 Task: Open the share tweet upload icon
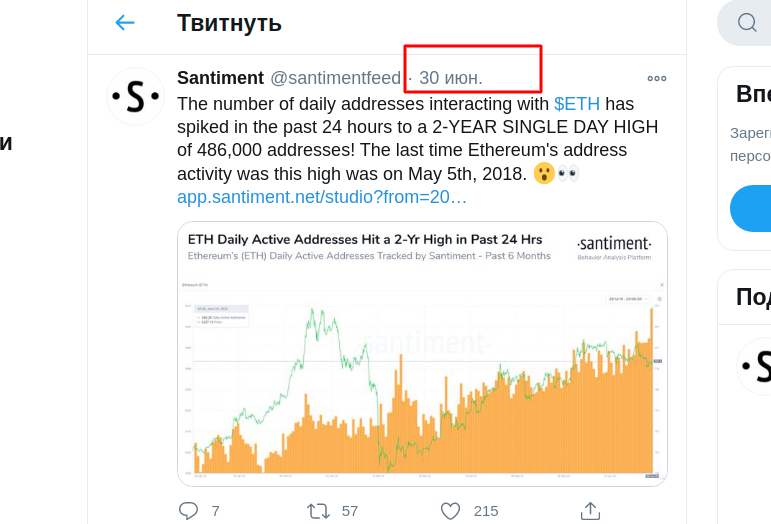click(591, 511)
